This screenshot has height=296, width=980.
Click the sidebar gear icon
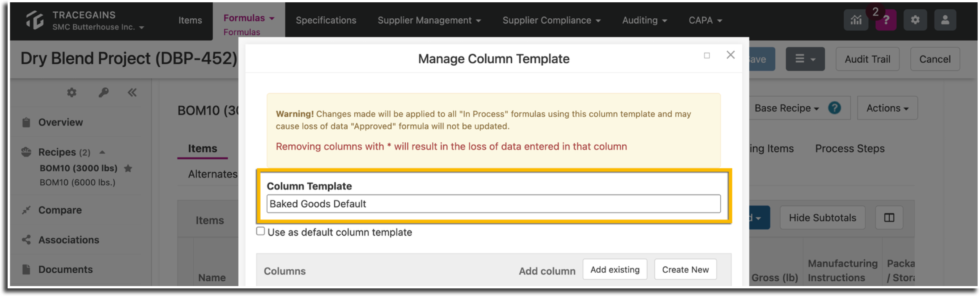(x=72, y=92)
